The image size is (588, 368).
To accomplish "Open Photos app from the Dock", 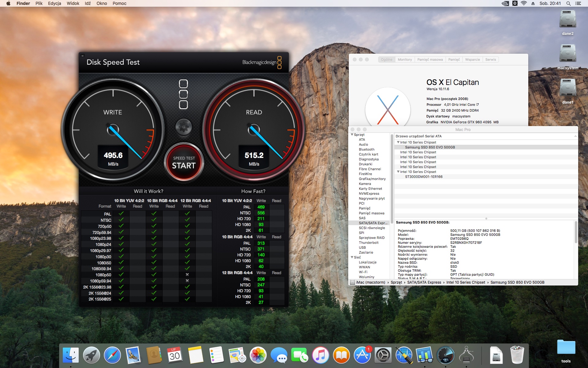I will coord(258,355).
